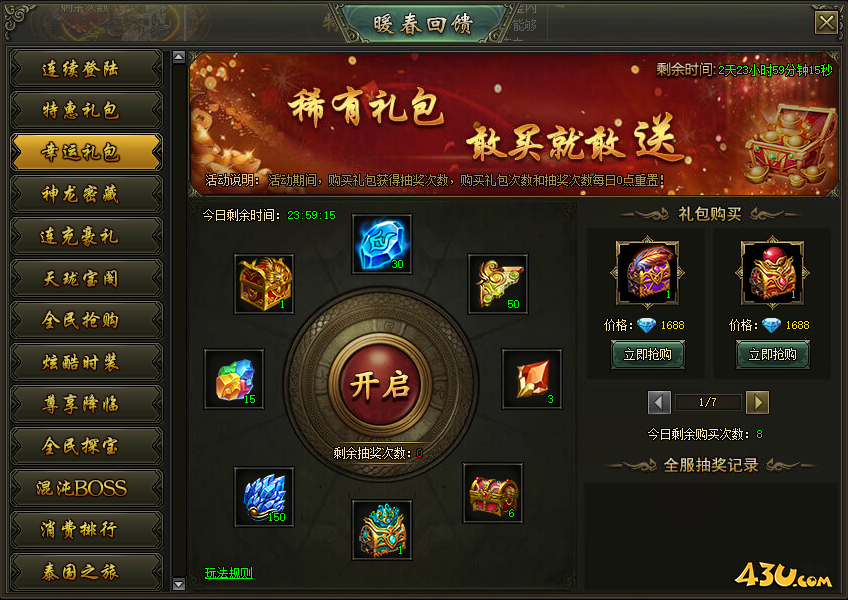Go to next gift pack page
The height and width of the screenshot is (600, 848).
[757, 403]
